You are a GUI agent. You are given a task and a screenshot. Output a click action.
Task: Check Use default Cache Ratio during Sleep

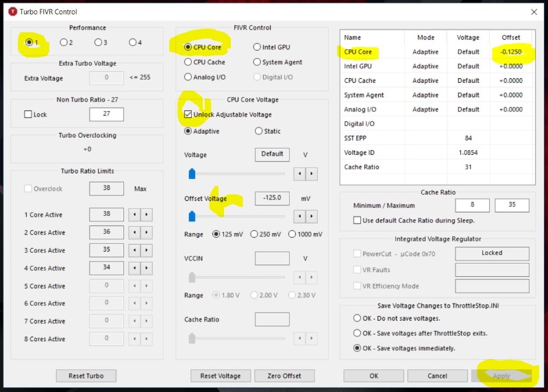tap(357, 220)
